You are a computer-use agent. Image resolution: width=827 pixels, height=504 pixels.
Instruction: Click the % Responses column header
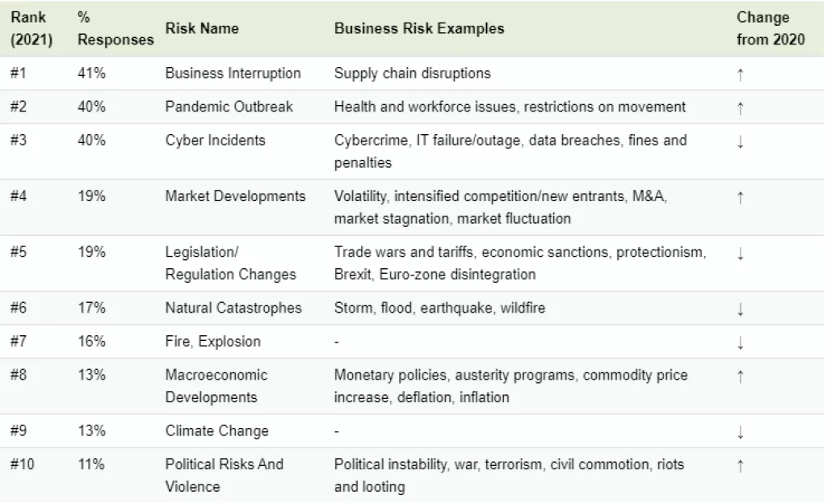pyautogui.click(x=115, y=28)
